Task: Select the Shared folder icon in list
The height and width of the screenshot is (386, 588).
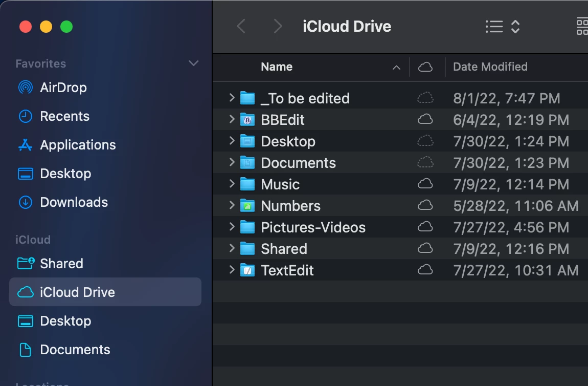Action: coord(247,249)
